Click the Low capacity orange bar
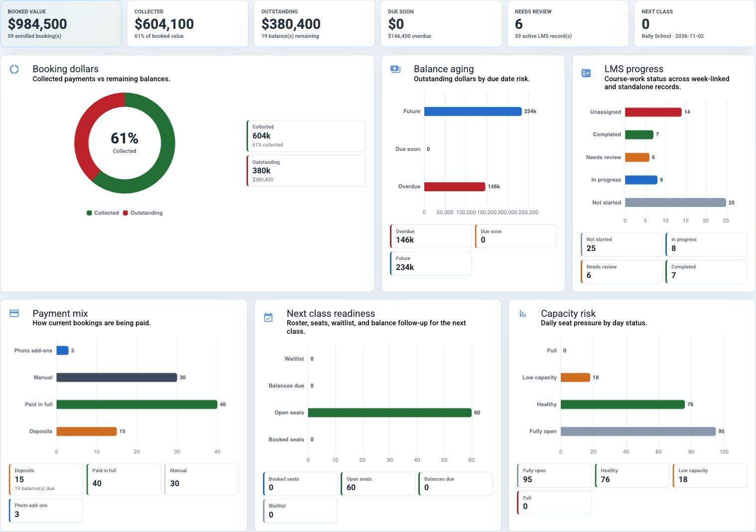756x532 pixels. 576,378
